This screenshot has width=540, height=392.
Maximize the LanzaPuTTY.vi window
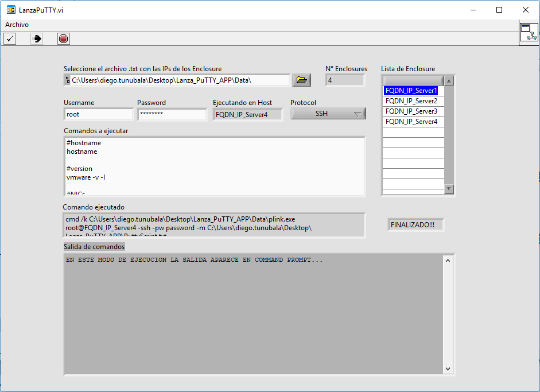499,10
